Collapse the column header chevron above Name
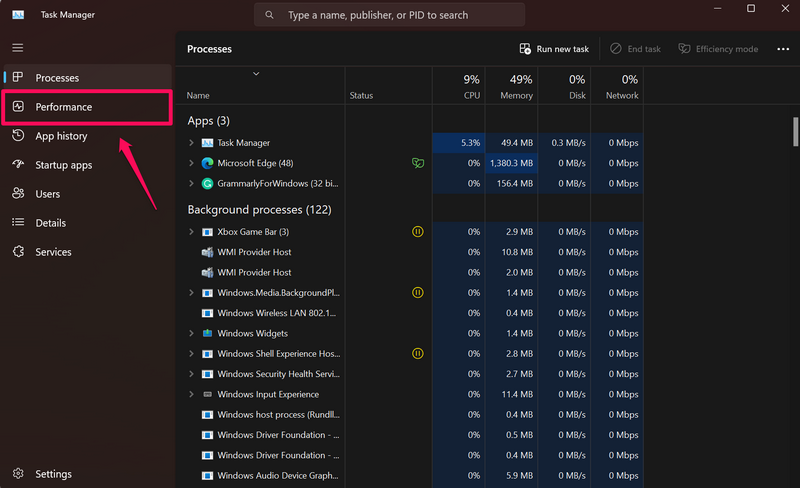The width and height of the screenshot is (800, 488). 256,74
